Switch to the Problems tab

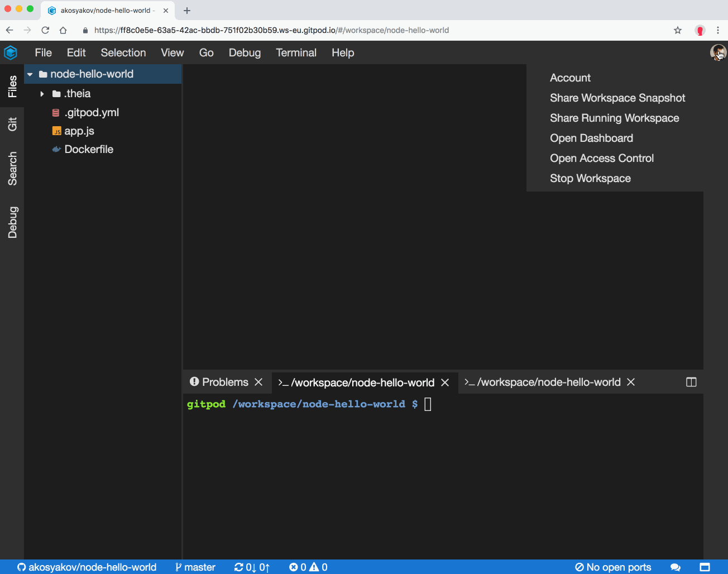tap(226, 382)
